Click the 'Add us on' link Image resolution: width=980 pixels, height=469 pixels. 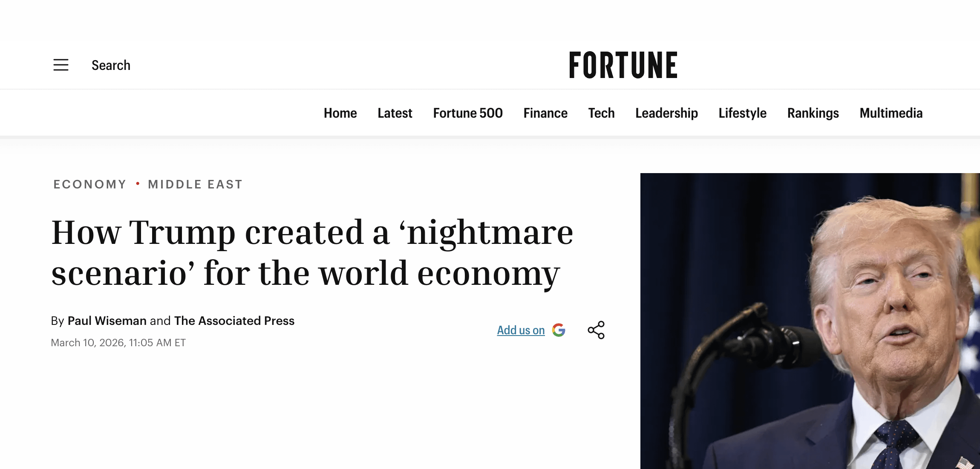(x=521, y=330)
